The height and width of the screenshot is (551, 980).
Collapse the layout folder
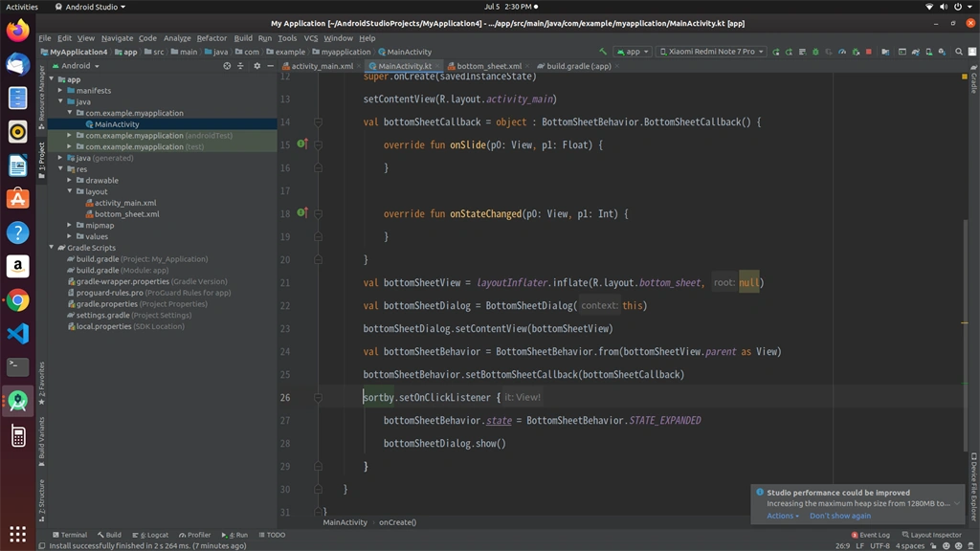(69, 191)
